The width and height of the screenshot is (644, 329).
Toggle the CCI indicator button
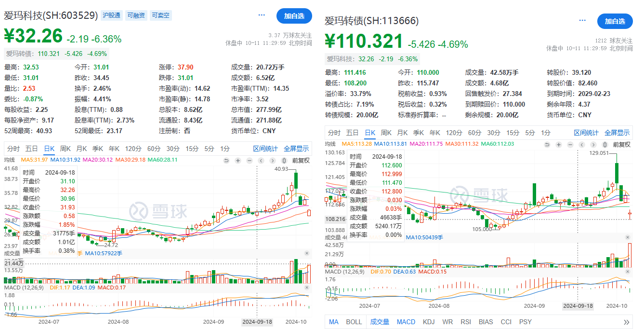point(506,322)
